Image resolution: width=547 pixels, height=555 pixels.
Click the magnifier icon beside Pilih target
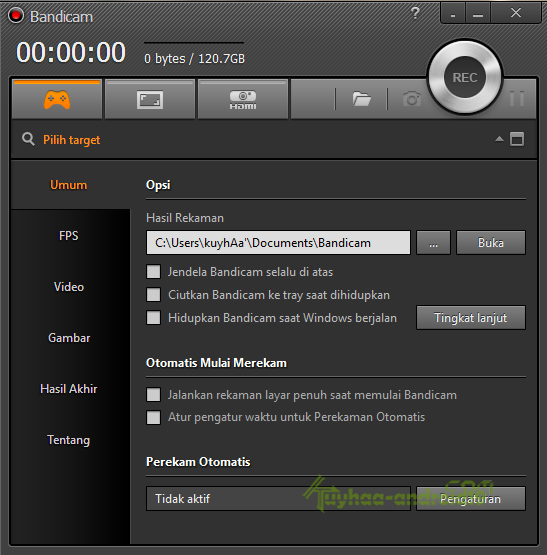click(28, 139)
